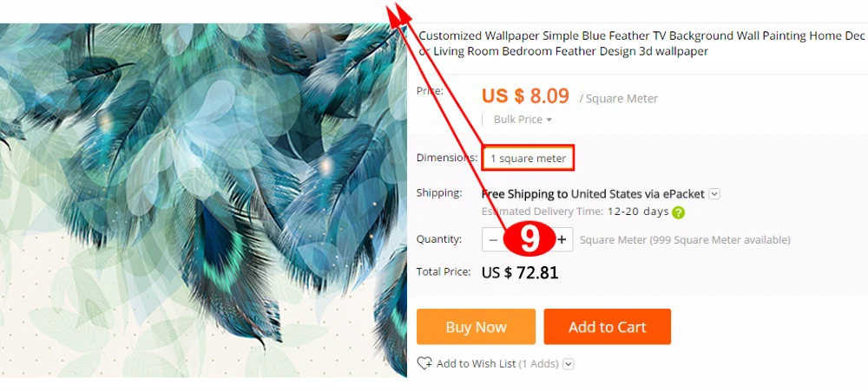The height and width of the screenshot is (391, 868).
Task: Click the Add to Cart button
Action: (608, 327)
